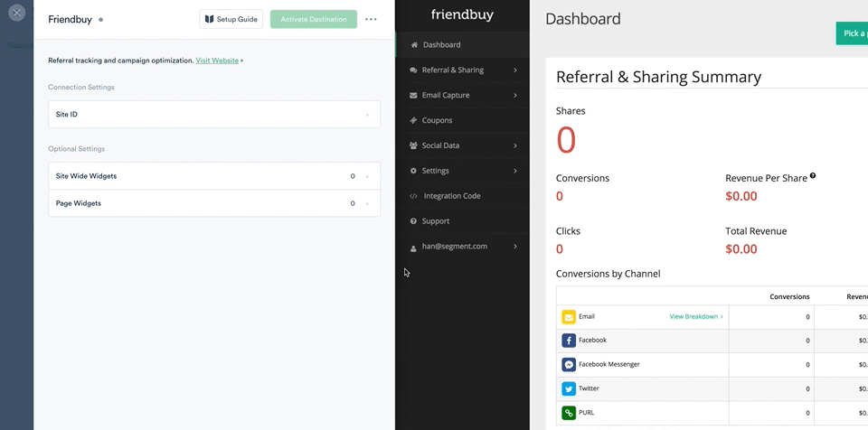Screen dimensions: 868x430
Task: Click Referral & Sharing Summary heading
Action: (x=658, y=77)
